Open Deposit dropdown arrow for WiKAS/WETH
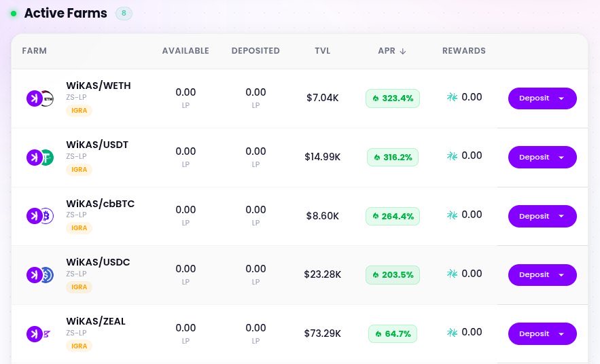 point(561,98)
